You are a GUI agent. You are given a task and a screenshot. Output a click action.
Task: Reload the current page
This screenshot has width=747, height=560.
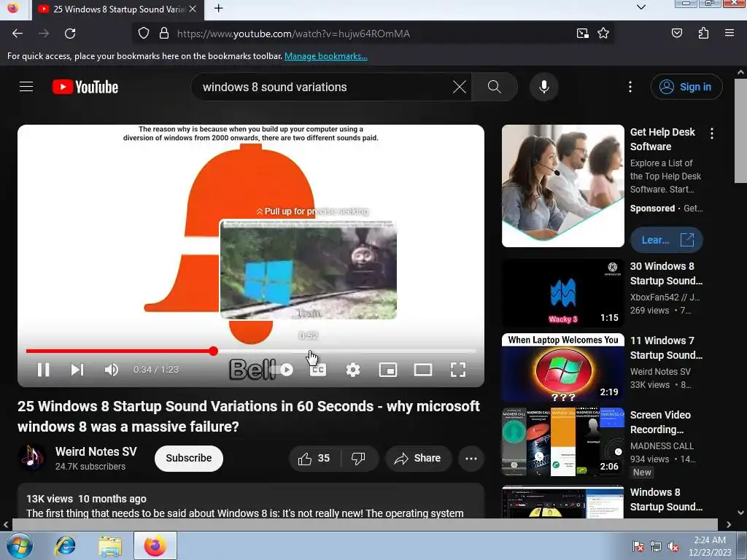coord(70,34)
